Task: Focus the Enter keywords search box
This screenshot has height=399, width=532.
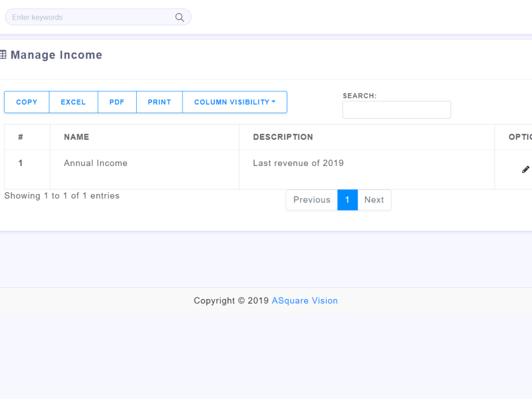Action: click(98, 17)
